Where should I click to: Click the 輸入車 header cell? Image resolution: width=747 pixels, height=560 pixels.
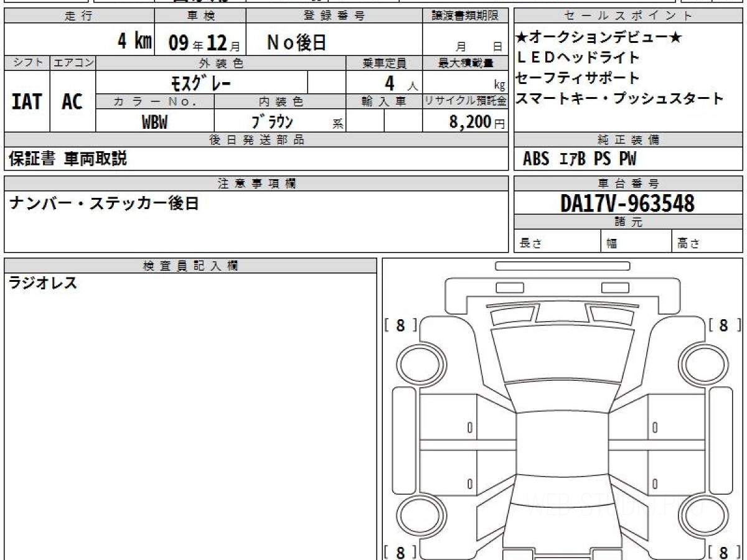[384, 101]
